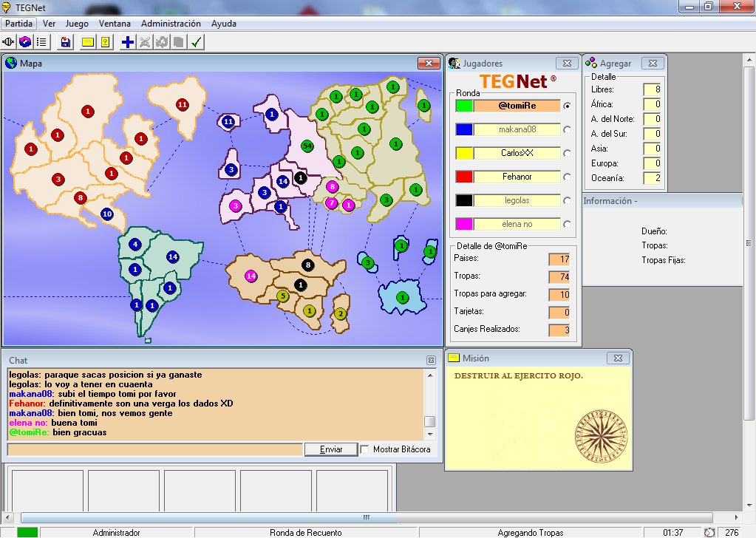756x538 pixels.
Task: Click the green checkmark end turn icon
Action: pyautogui.click(x=196, y=42)
